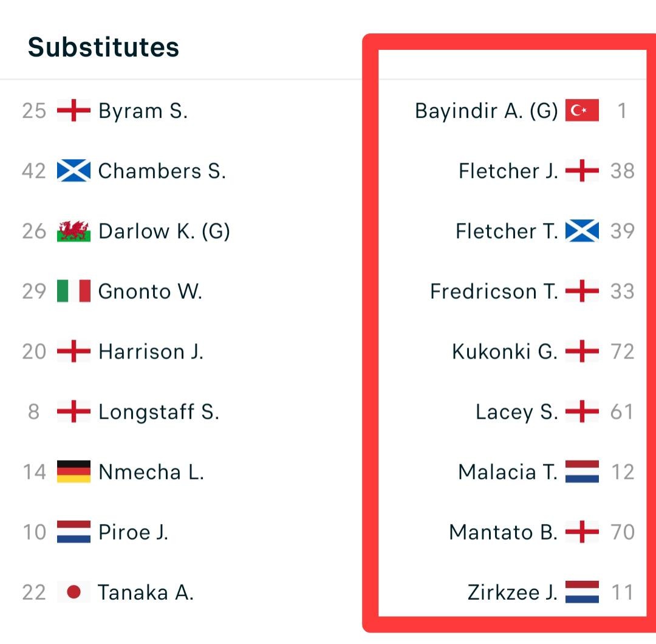
Task: Open Fletcher J. player details
Action: point(508,171)
